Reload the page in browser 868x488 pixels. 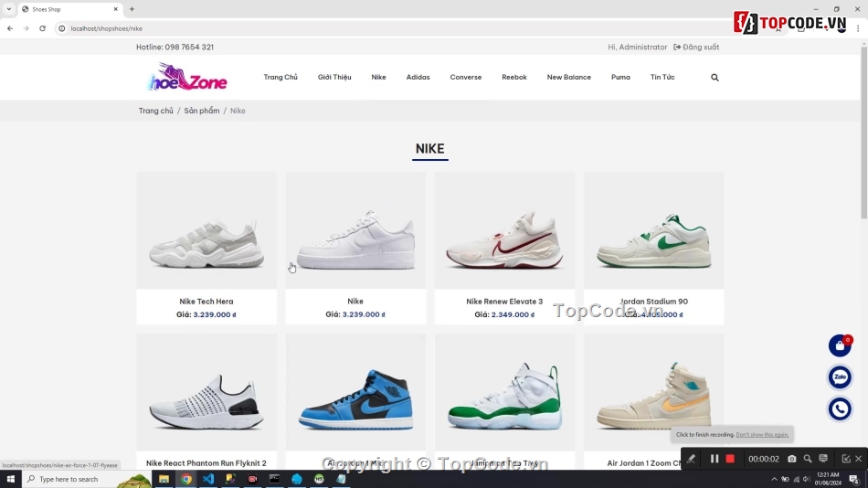pyautogui.click(x=42, y=28)
